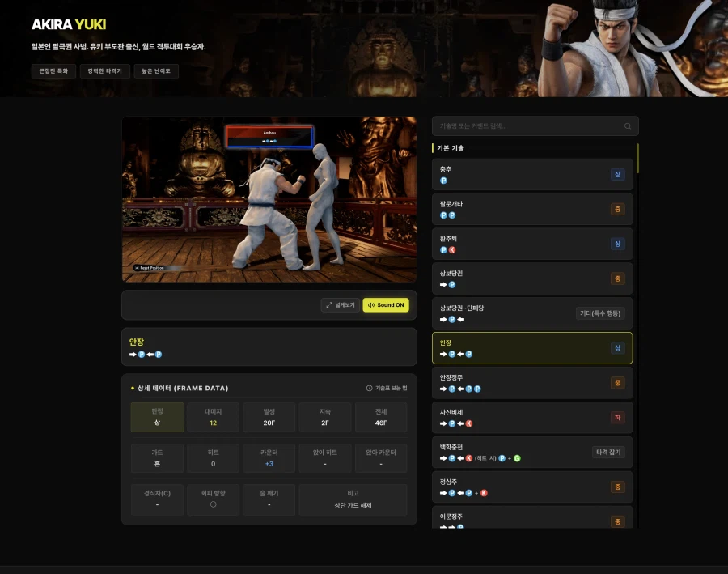Screen dimensions: 728x574
Task: Click the info icon beside 기술표 보는 법
Action: click(370, 388)
